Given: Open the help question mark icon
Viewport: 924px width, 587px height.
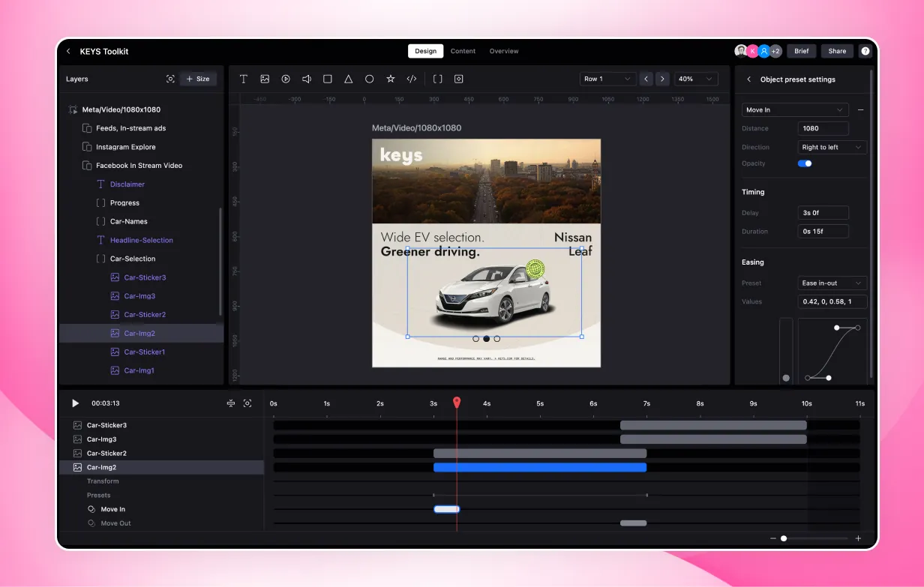Looking at the screenshot, I should click(865, 51).
